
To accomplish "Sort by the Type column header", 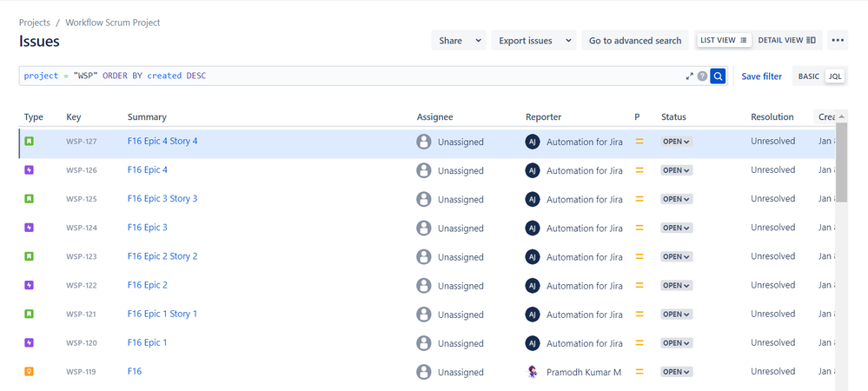I will (x=34, y=116).
